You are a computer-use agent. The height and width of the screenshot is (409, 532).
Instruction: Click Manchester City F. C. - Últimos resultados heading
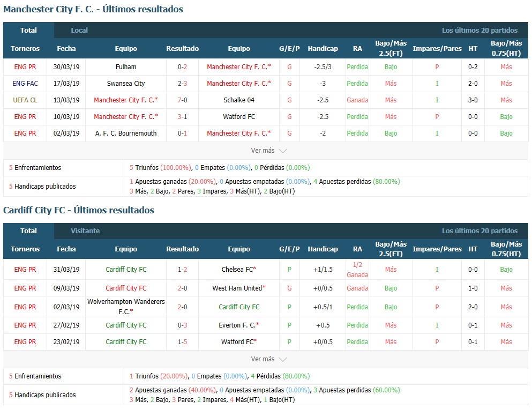click(93, 9)
